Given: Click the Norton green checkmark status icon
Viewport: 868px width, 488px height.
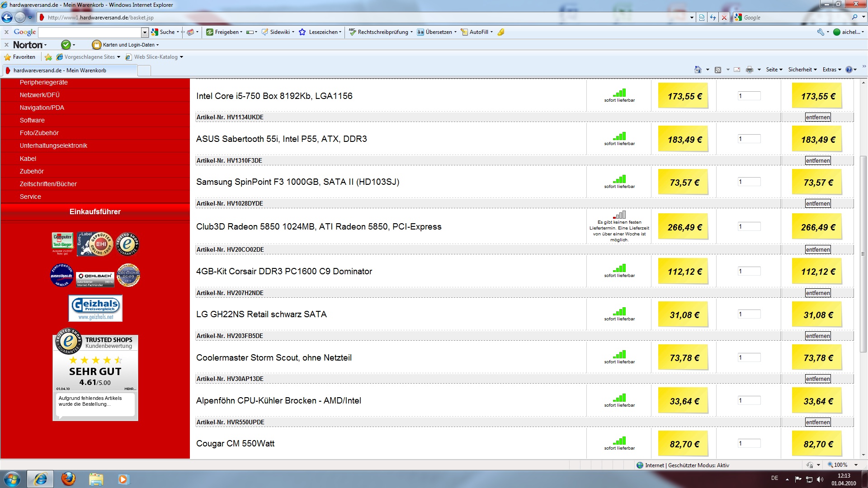Looking at the screenshot, I should tap(66, 45).
